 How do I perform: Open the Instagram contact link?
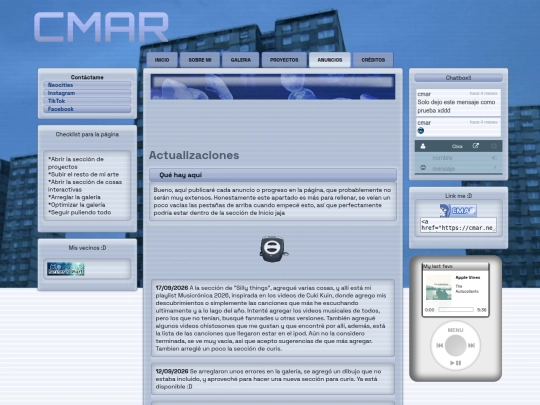click(87, 93)
